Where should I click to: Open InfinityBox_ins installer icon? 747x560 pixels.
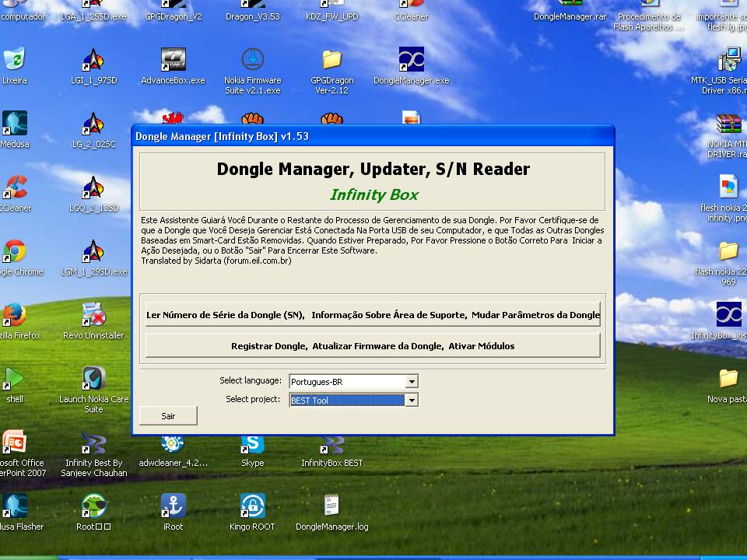(729, 315)
